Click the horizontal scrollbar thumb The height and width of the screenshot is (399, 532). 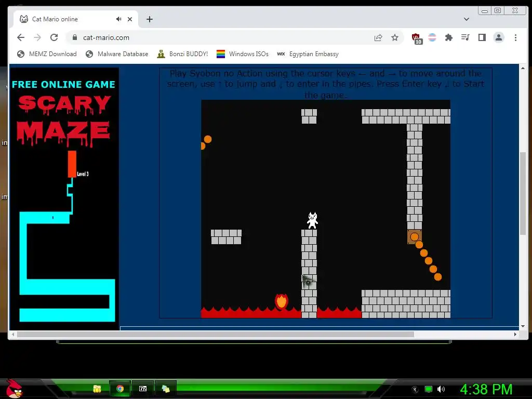216,334
